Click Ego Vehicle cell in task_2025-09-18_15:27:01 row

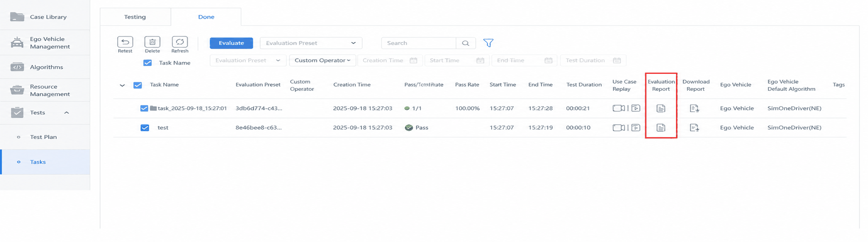click(737, 108)
